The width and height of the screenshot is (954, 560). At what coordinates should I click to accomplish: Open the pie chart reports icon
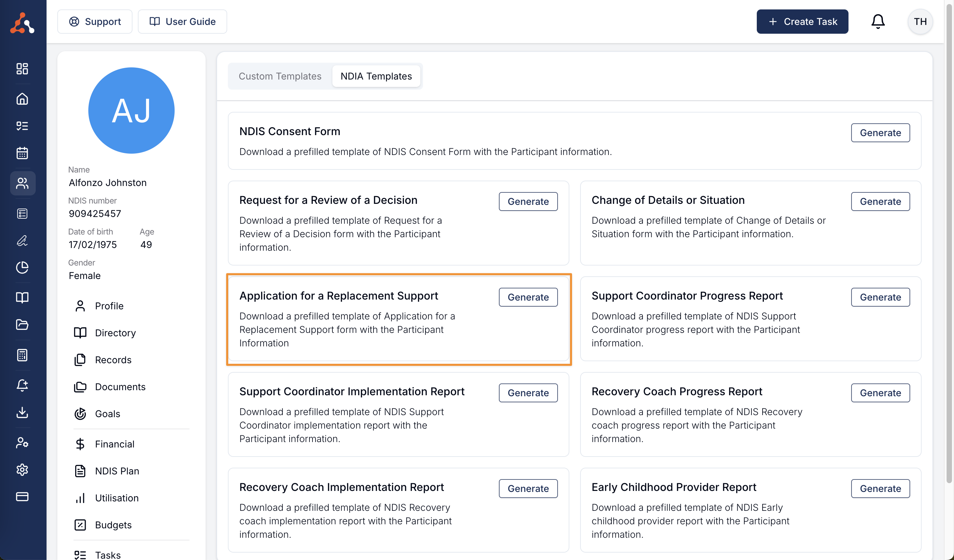[22, 268]
